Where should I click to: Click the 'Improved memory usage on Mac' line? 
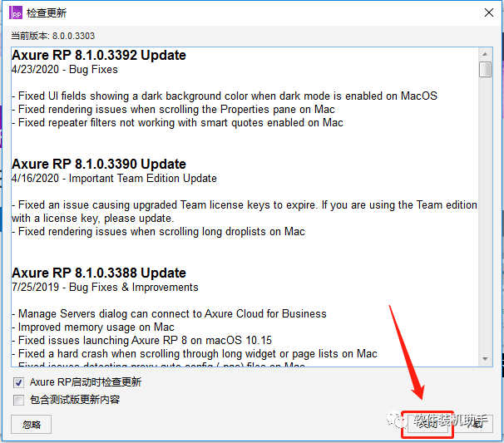pyautogui.click(x=93, y=327)
